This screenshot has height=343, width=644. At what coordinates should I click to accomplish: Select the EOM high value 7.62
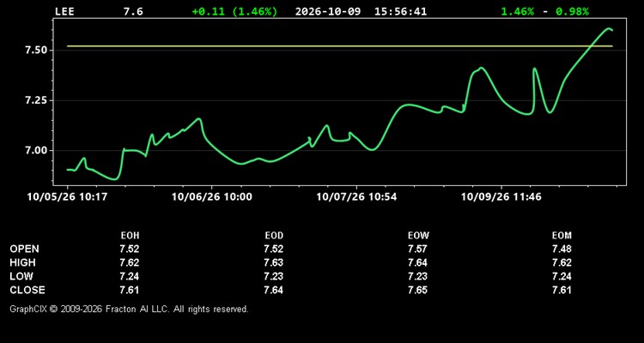pos(562,262)
